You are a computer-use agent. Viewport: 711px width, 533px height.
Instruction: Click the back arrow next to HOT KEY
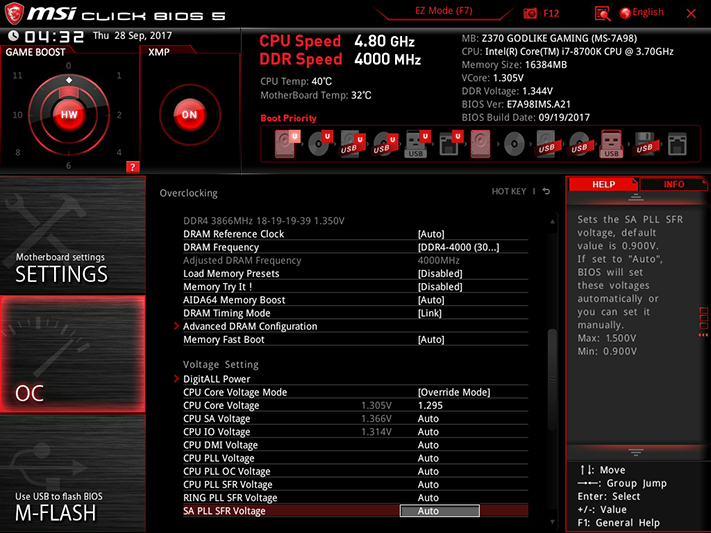point(546,191)
